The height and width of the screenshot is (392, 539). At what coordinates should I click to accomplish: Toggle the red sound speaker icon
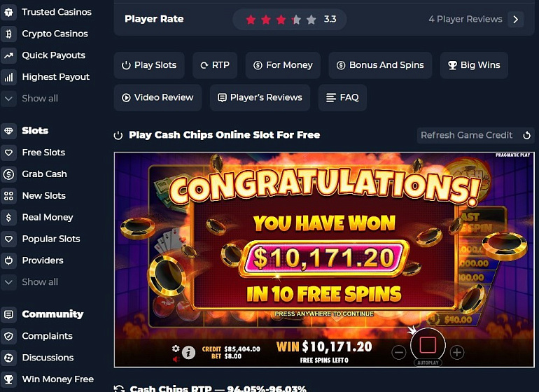tap(176, 359)
